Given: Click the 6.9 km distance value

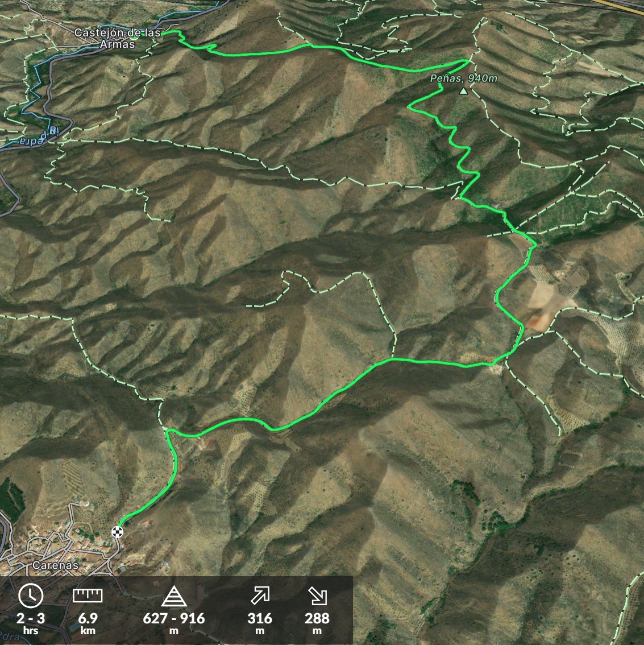Looking at the screenshot, I should pyautogui.click(x=88, y=623).
